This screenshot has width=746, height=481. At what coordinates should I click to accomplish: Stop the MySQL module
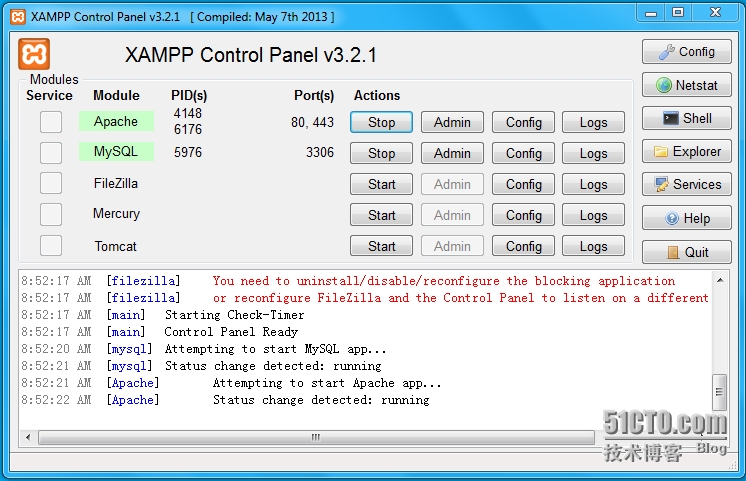[381, 153]
